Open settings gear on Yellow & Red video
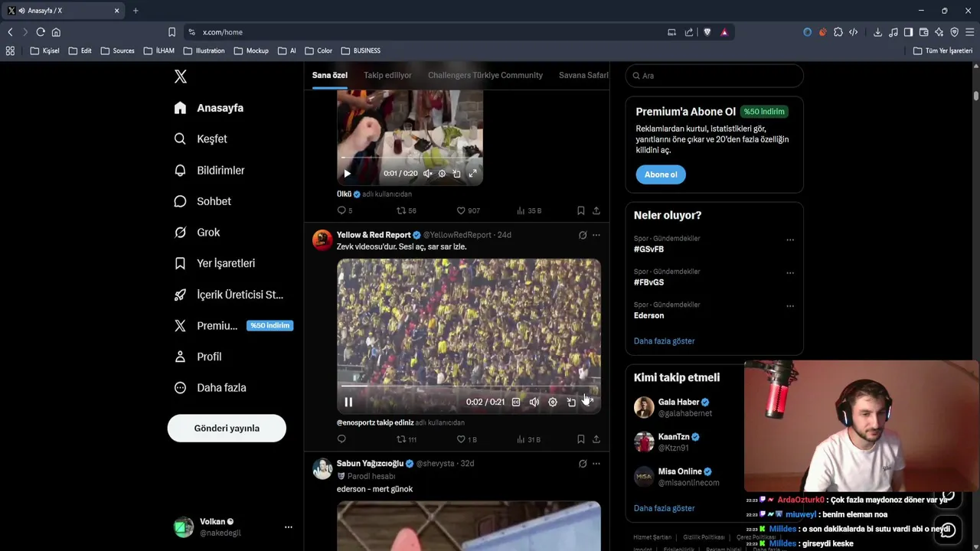980x551 pixels. 553,402
